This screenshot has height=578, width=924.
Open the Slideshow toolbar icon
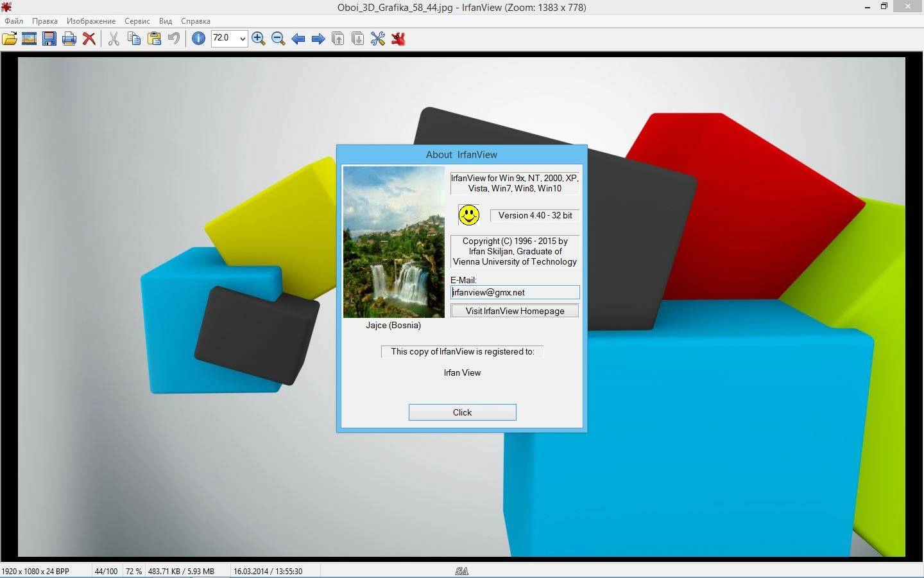click(29, 39)
